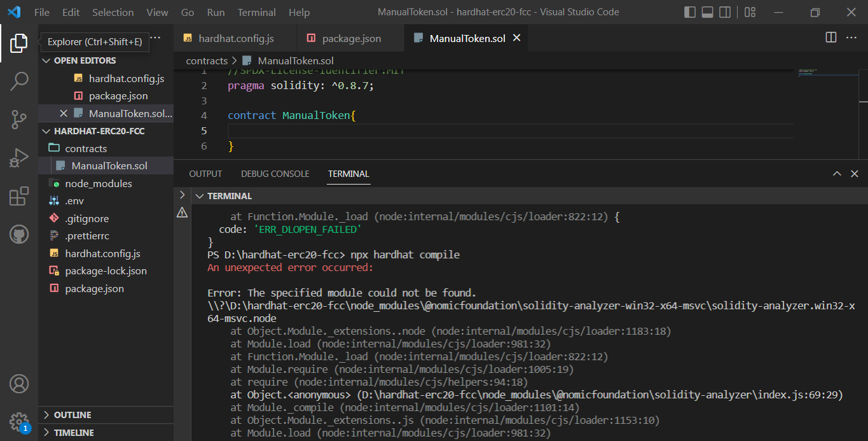The width and height of the screenshot is (868, 441).
Task: Select the TERMINAL panel tab
Action: 348,174
